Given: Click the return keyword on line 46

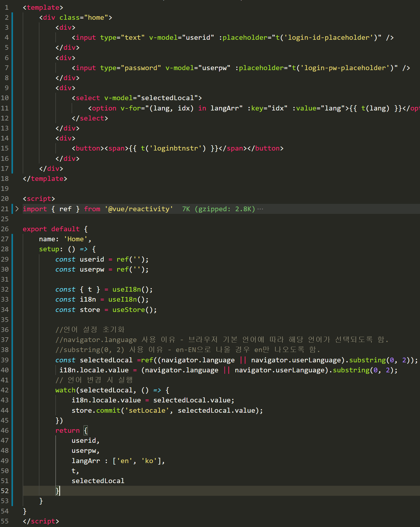Looking at the screenshot, I should [67, 430].
